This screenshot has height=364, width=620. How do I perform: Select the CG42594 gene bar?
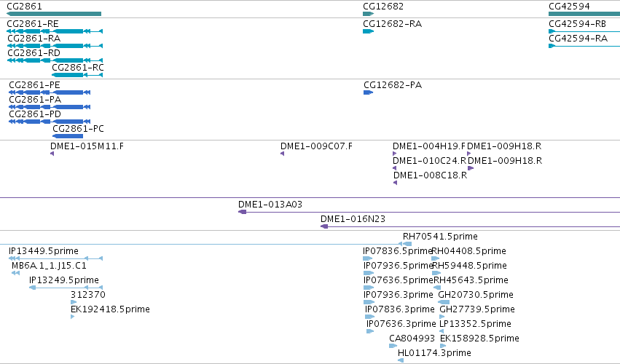coord(584,14)
